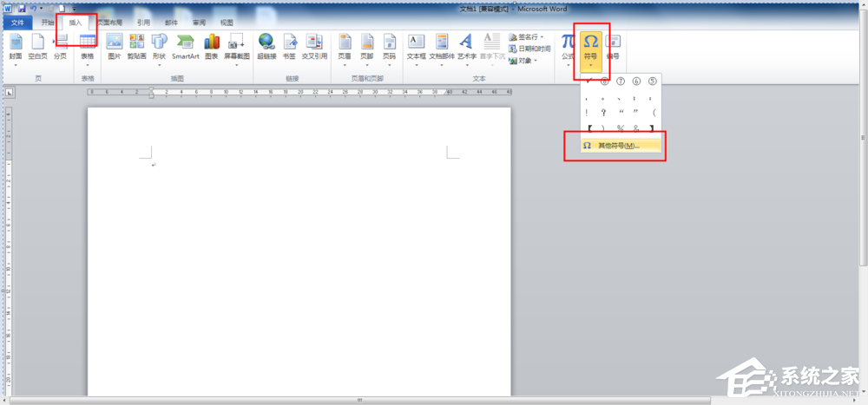Add a hyperlink via the 超链接 icon
Viewport: 868px width, 405px height.
pos(266,47)
